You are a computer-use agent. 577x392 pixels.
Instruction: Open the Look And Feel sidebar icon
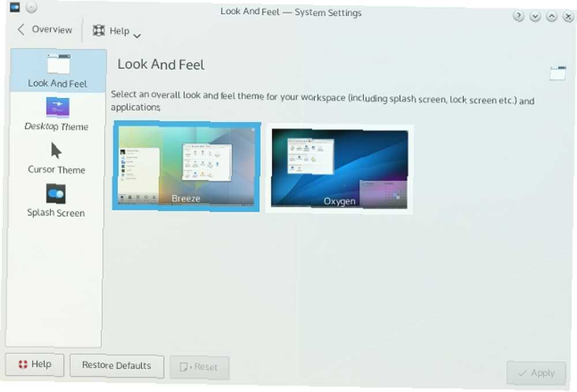tap(58, 63)
